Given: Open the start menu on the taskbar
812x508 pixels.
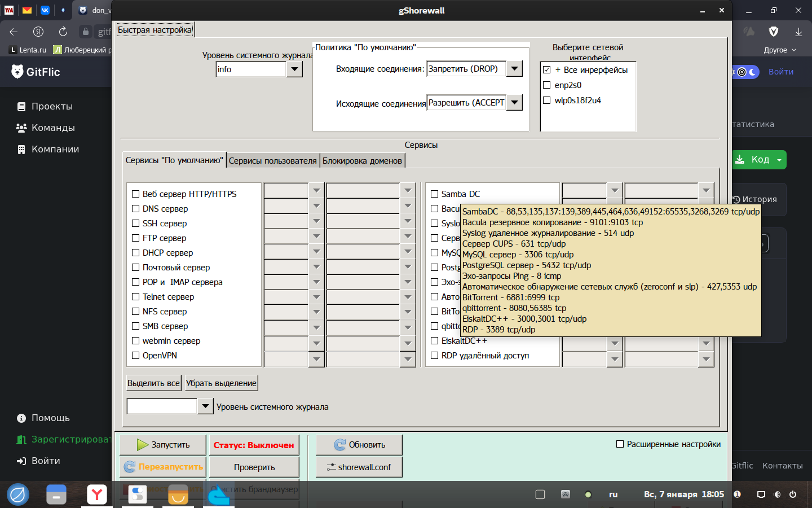Looking at the screenshot, I should [18, 494].
